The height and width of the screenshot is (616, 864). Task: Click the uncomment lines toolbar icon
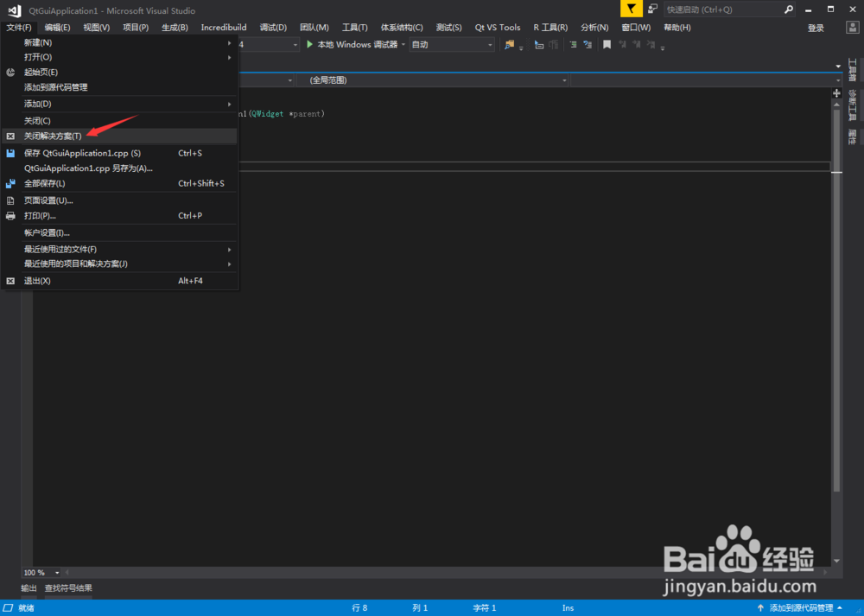coord(588,45)
